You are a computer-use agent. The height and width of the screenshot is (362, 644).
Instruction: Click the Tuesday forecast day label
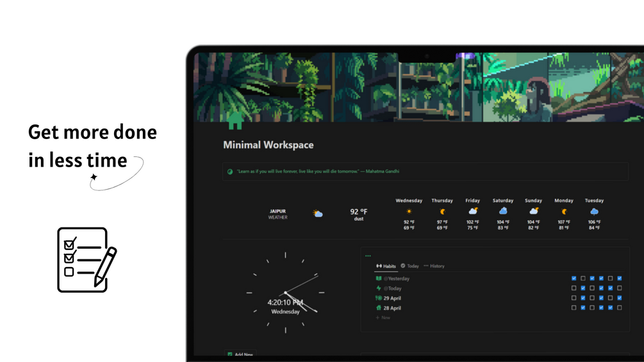click(x=594, y=201)
